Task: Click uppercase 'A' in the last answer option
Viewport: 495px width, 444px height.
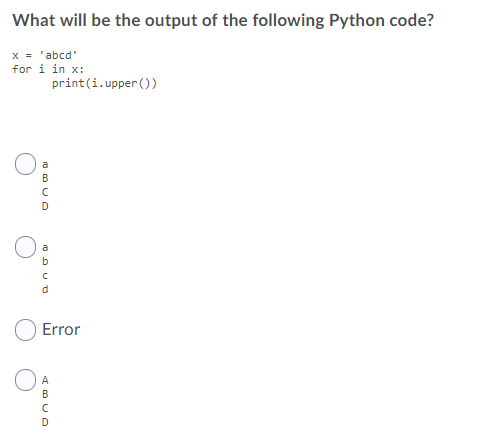Action: tap(45, 380)
